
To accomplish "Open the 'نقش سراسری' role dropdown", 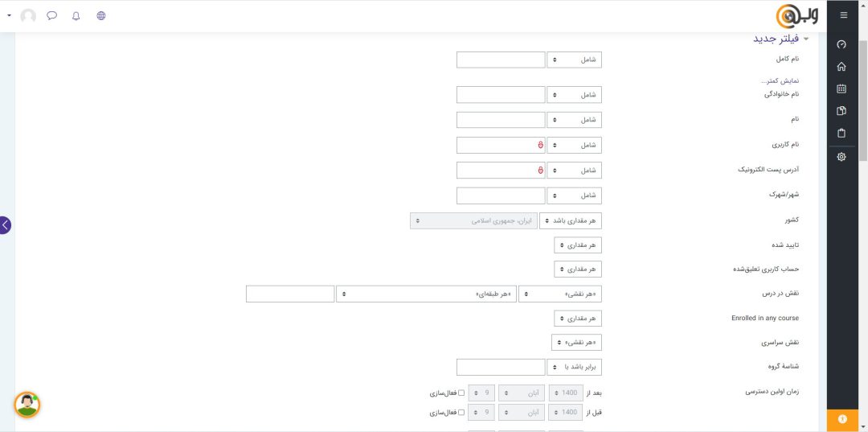I will point(576,343).
